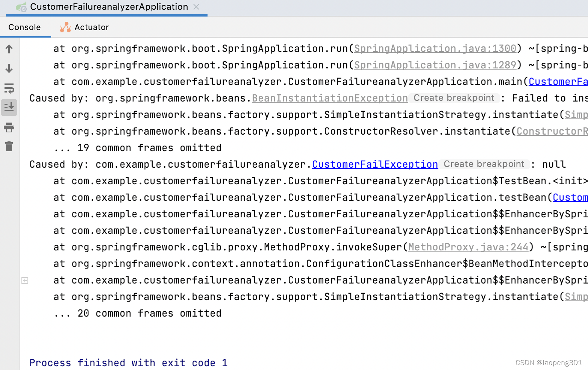Open Custom link in testBean line
The image size is (588, 370).
point(570,197)
